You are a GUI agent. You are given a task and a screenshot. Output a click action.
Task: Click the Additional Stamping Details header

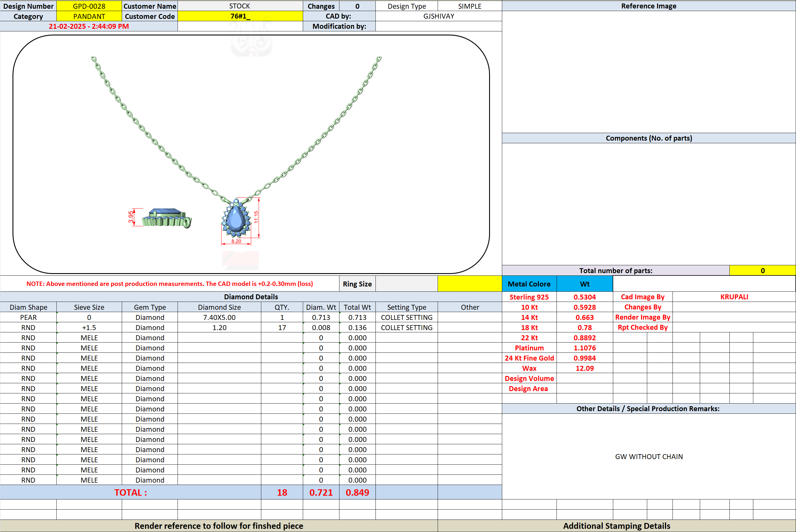tap(616, 526)
